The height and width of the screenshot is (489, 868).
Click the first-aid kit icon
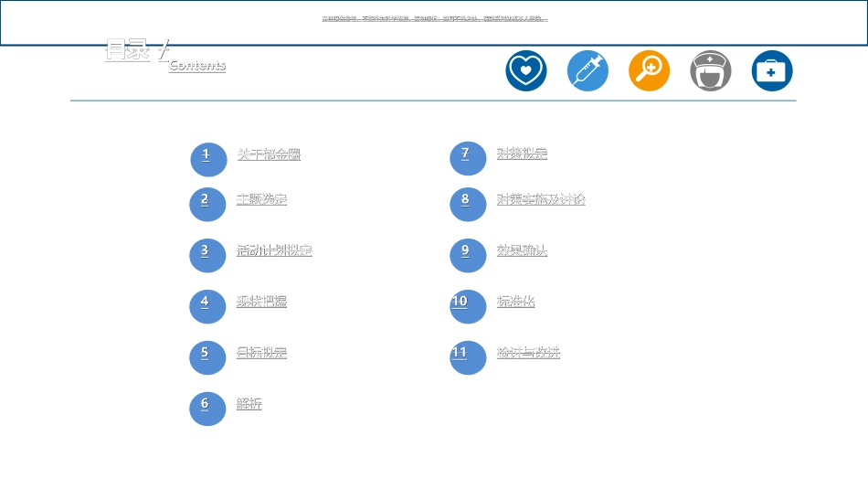click(x=772, y=71)
